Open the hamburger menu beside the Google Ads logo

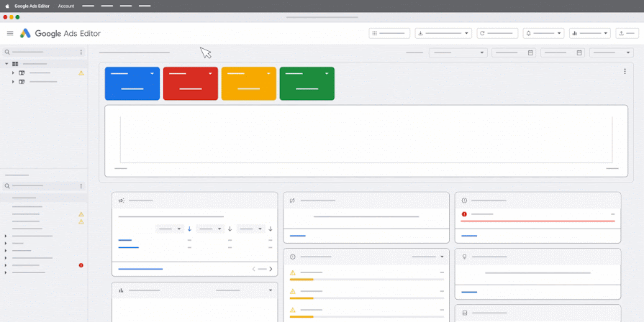10,33
